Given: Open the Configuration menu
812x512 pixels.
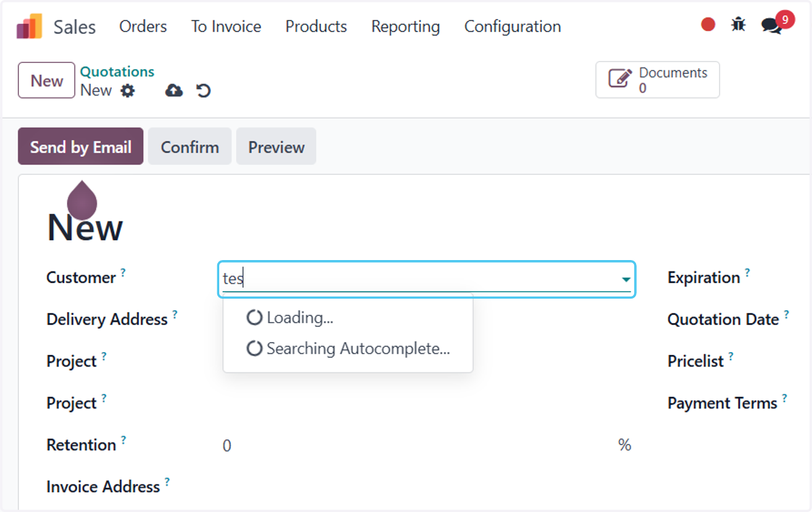Looking at the screenshot, I should tap(512, 26).
